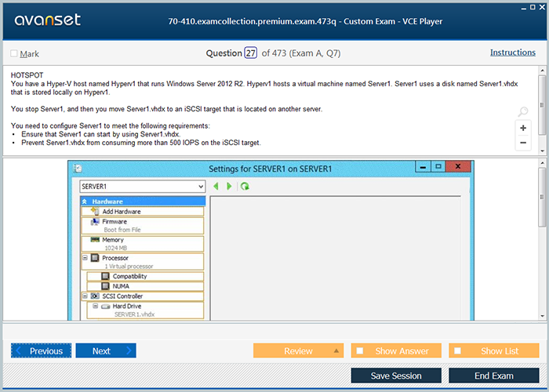
Task: Collapse the Hardware section header
Action: tap(85, 201)
